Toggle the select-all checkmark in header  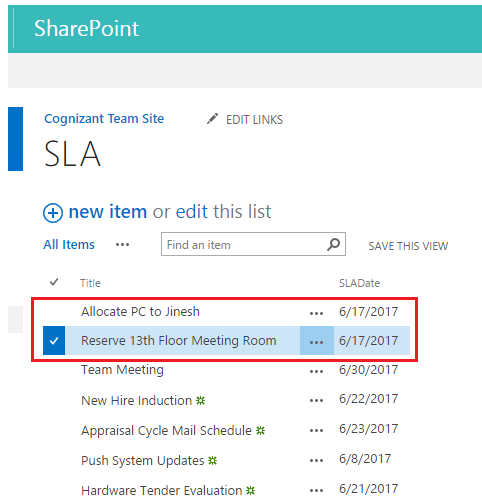click(54, 282)
